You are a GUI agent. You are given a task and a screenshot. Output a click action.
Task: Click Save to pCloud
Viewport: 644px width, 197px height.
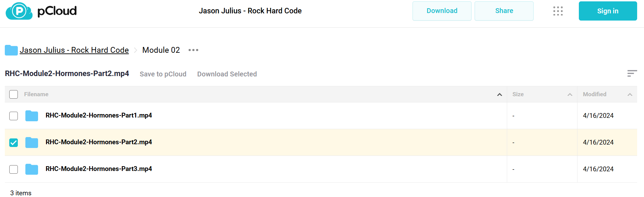[x=163, y=74]
